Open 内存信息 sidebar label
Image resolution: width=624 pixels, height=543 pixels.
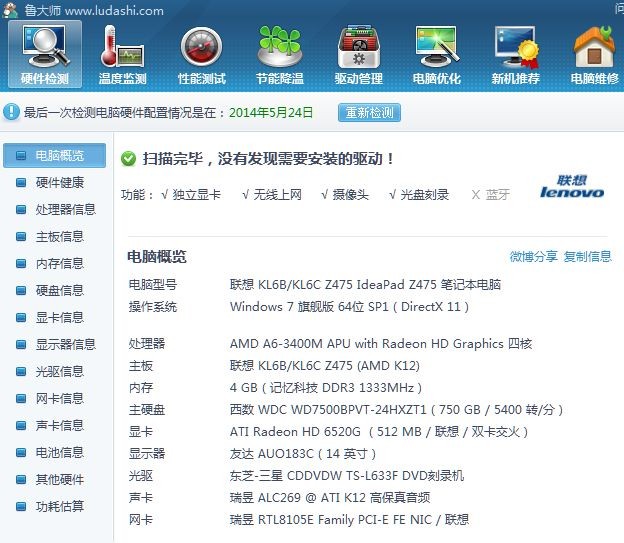coord(60,263)
